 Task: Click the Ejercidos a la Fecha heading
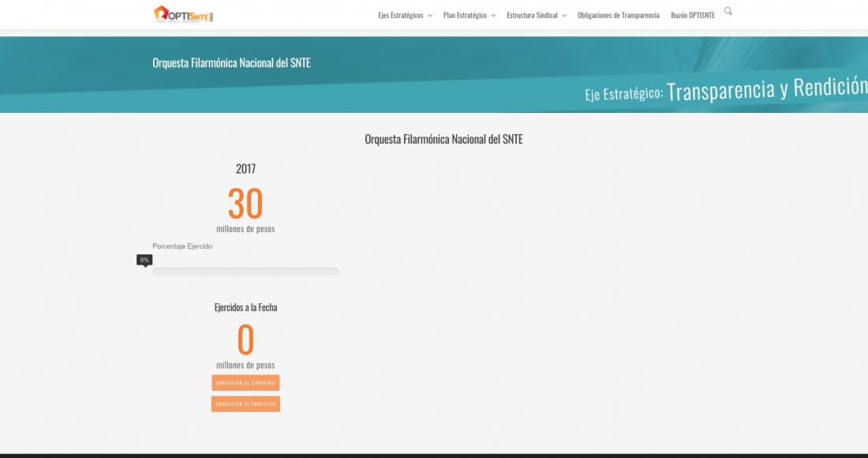[x=245, y=307]
